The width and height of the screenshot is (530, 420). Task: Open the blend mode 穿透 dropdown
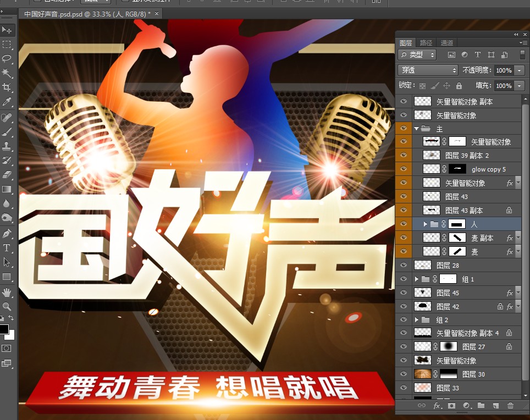(428, 70)
